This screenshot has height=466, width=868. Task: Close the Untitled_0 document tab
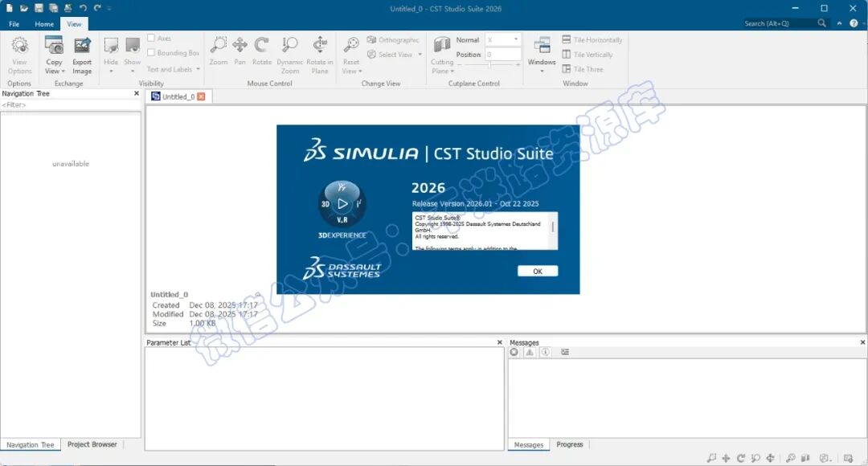click(201, 96)
